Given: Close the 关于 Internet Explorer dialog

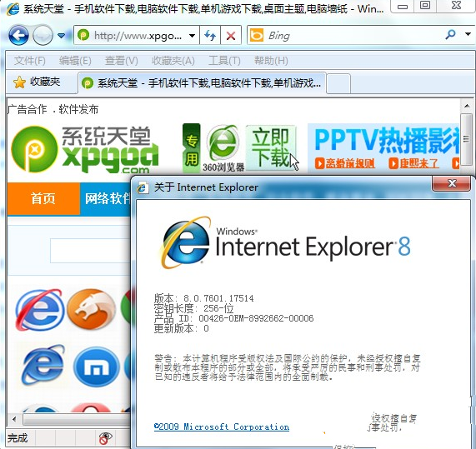Looking at the screenshot, I should click(452, 183).
